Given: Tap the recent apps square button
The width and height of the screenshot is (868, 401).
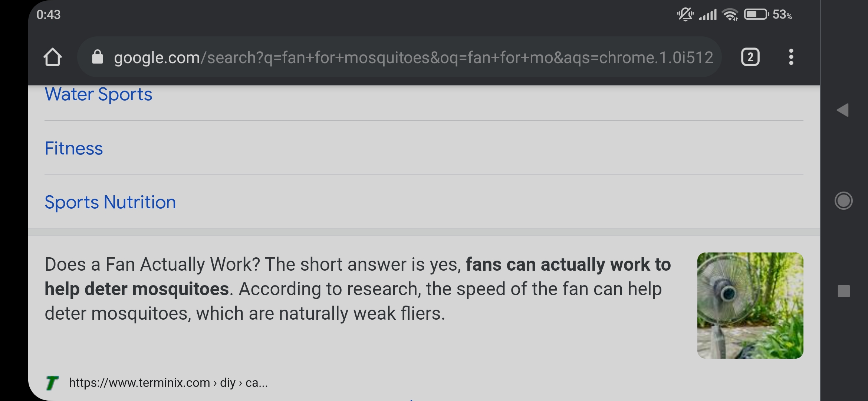Looking at the screenshot, I should [x=844, y=292].
